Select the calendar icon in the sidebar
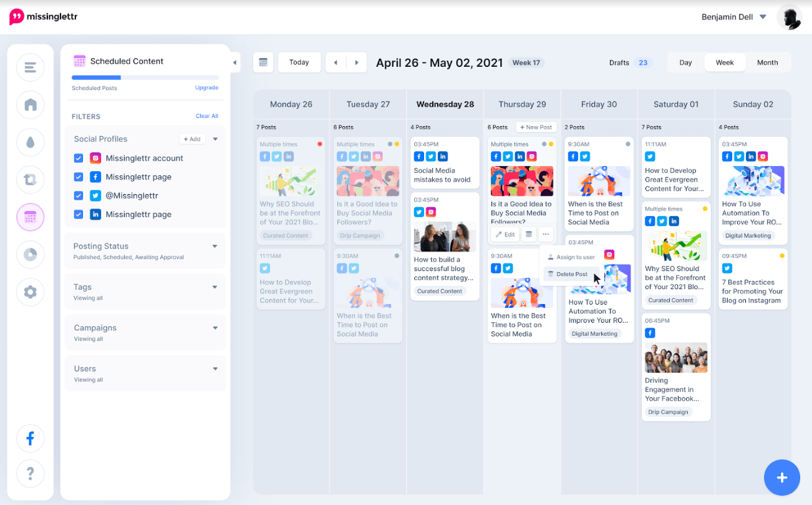 pyautogui.click(x=31, y=217)
